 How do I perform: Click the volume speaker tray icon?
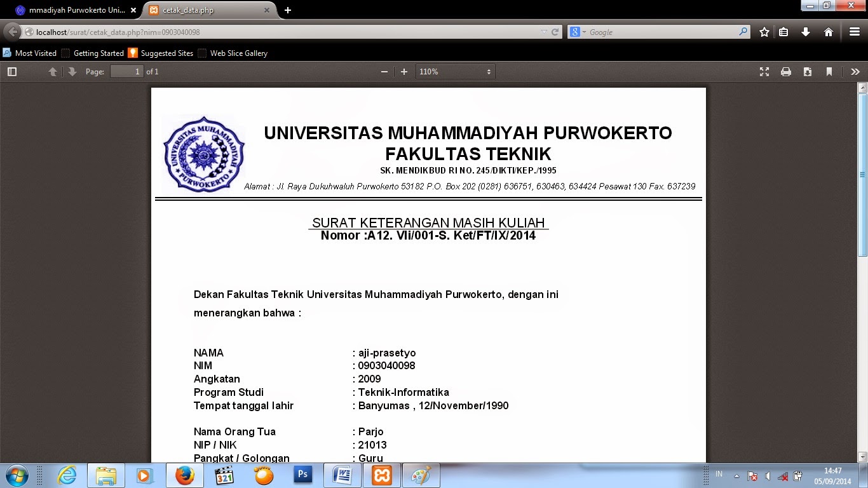(x=768, y=476)
